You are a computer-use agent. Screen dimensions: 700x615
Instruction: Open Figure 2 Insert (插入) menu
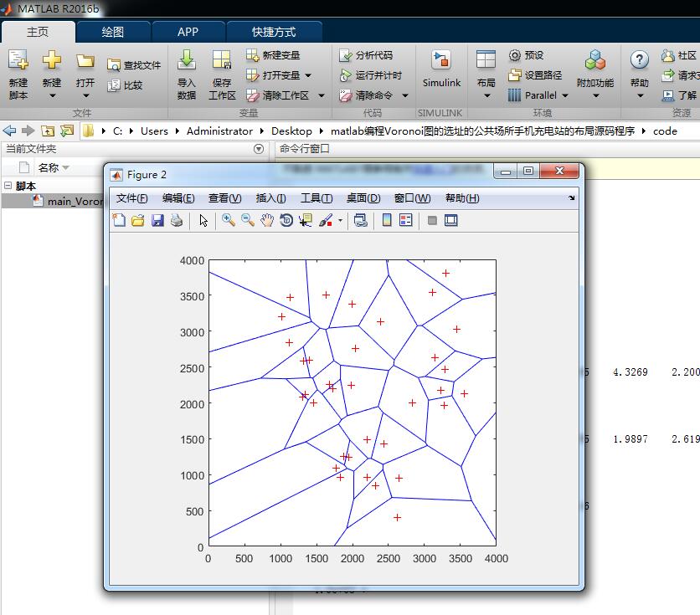(x=271, y=198)
